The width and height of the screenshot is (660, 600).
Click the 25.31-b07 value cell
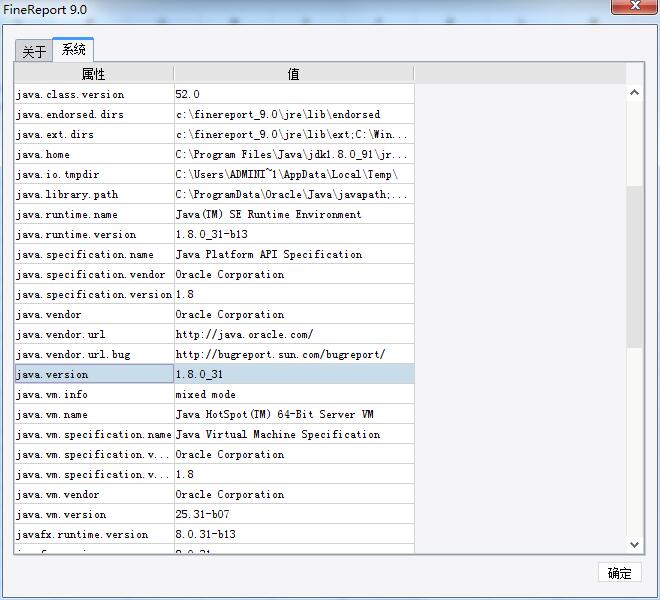tap(294, 514)
